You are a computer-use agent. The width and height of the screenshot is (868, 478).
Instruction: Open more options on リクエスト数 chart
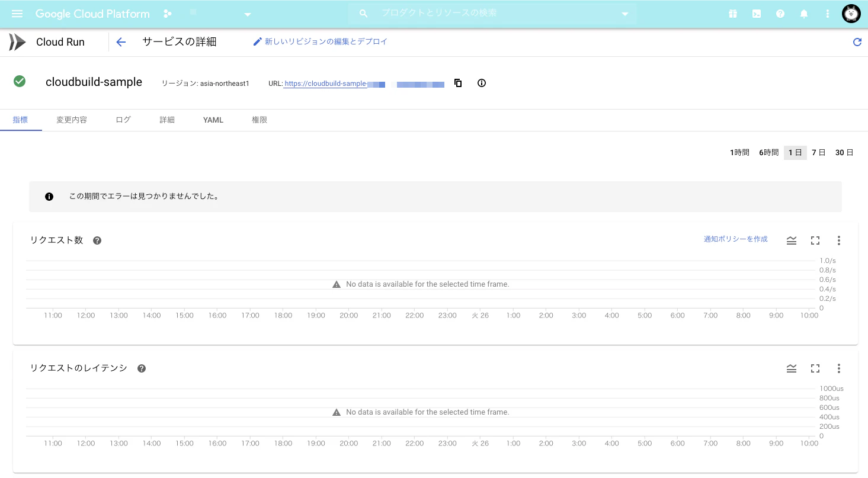[839, 240]
